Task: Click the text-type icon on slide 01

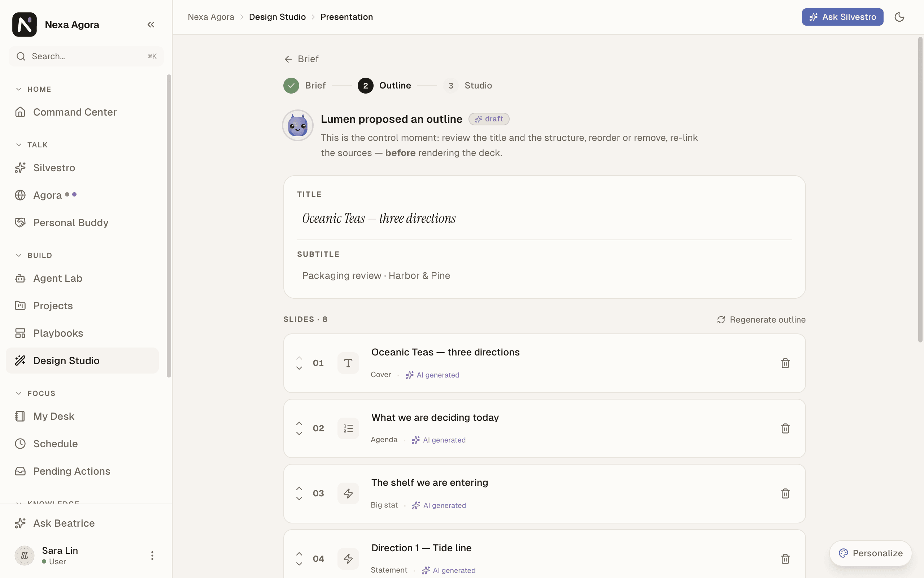Action: tap(348, 363)
